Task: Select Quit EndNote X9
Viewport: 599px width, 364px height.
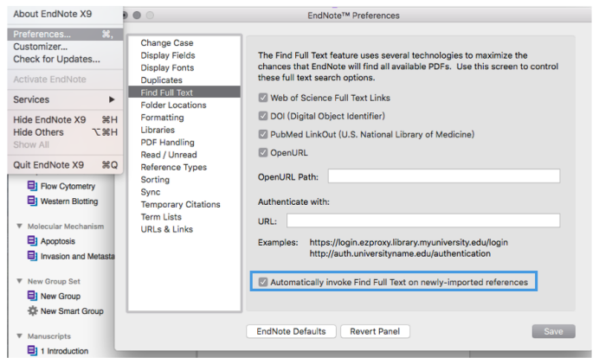Action: tap(65, 165)
